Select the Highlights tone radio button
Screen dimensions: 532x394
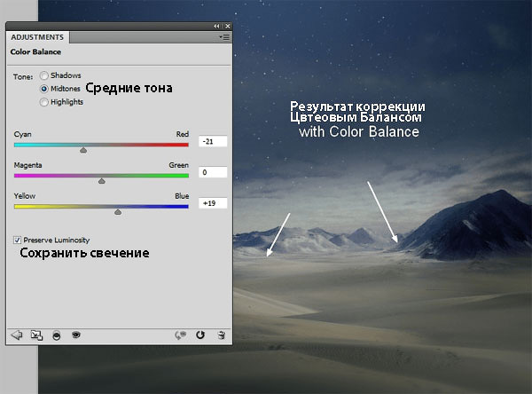(43, 102)
